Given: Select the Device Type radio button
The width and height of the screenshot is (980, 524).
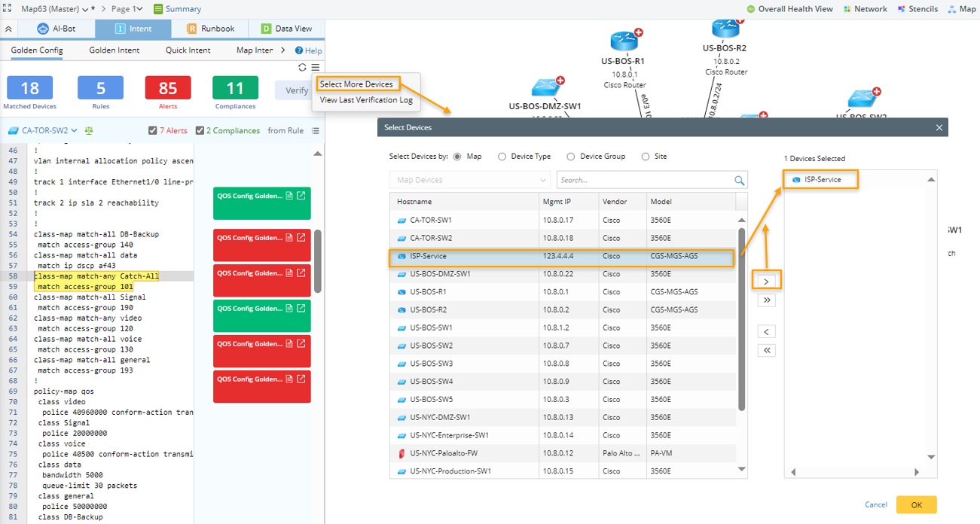Looking at the screenshot, I should click(502, 157).
